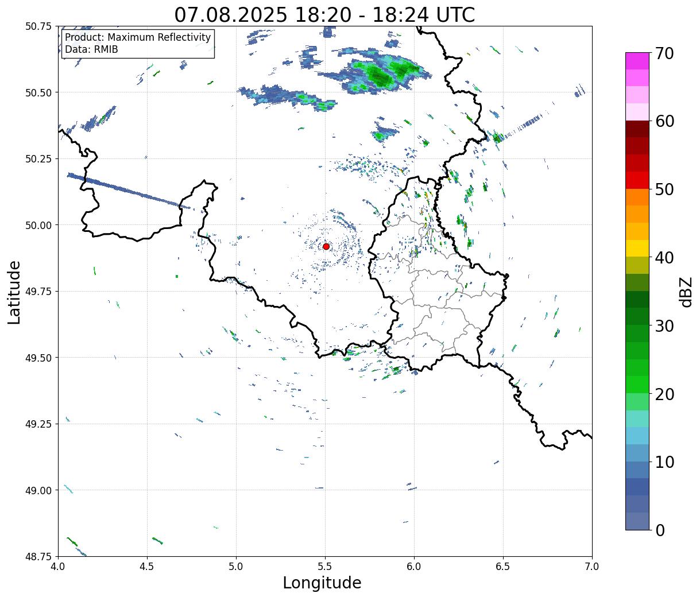Image resolution: width=700 pixels, height=597 pixels.
Task: Click the grayish-blue swatch at colorbar bottom
Action: pos(637,521)
